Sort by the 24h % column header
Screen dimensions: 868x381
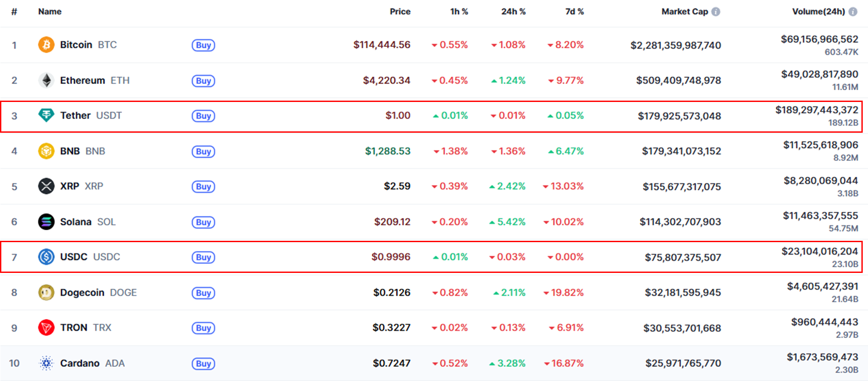[x=513, y=12]
